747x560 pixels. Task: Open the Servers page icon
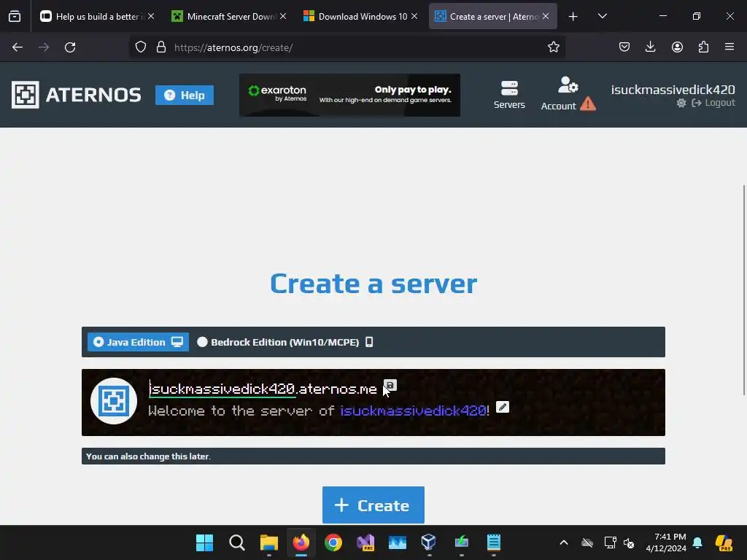click(509, 95)
